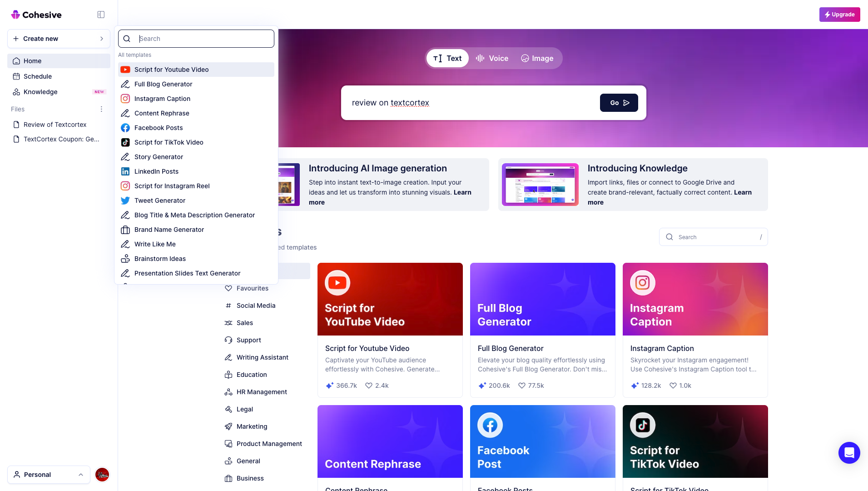Click heart icon on Full Blog Generator
Image resolution: width=868 pixels, height=491 pixels.
click(x=522, y=386)
